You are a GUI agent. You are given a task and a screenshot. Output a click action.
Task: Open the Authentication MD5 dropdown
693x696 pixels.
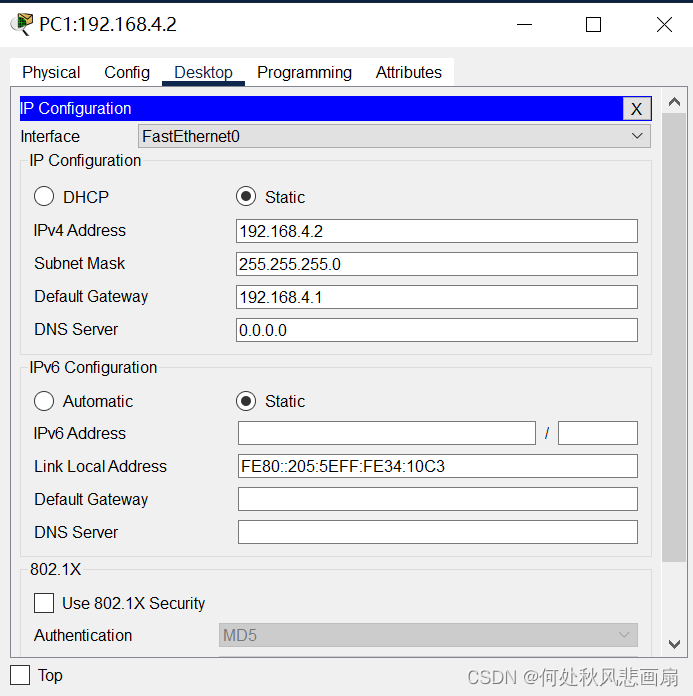(x=428, y=635)
